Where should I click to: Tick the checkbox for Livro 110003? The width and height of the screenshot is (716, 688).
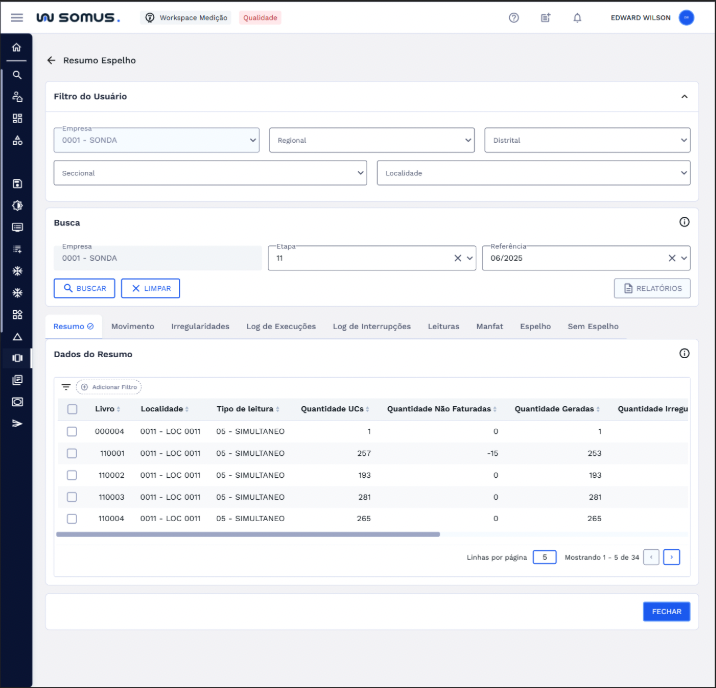(72, 497)
